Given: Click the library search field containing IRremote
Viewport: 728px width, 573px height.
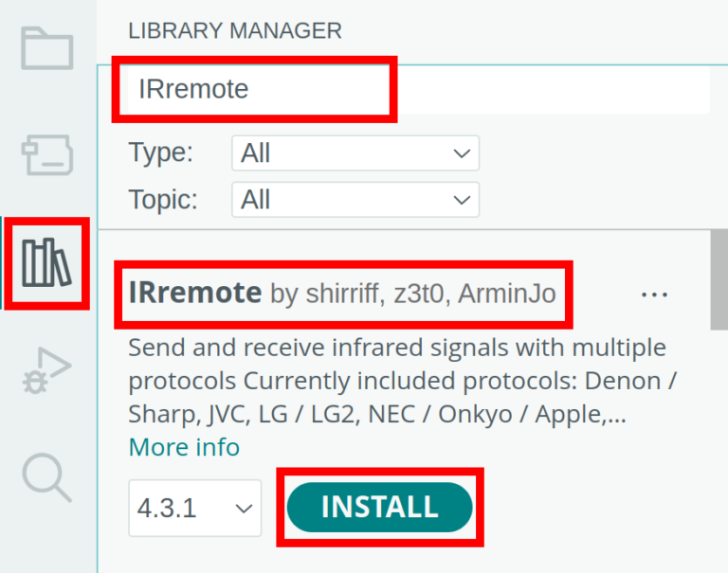Looking at the screenshot, I should (x=417, y=90).
